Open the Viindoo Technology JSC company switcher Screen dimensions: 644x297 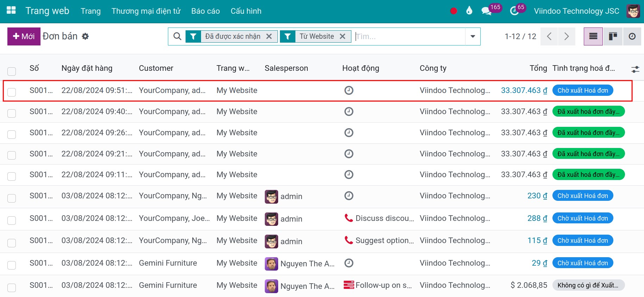click(576, 11)
